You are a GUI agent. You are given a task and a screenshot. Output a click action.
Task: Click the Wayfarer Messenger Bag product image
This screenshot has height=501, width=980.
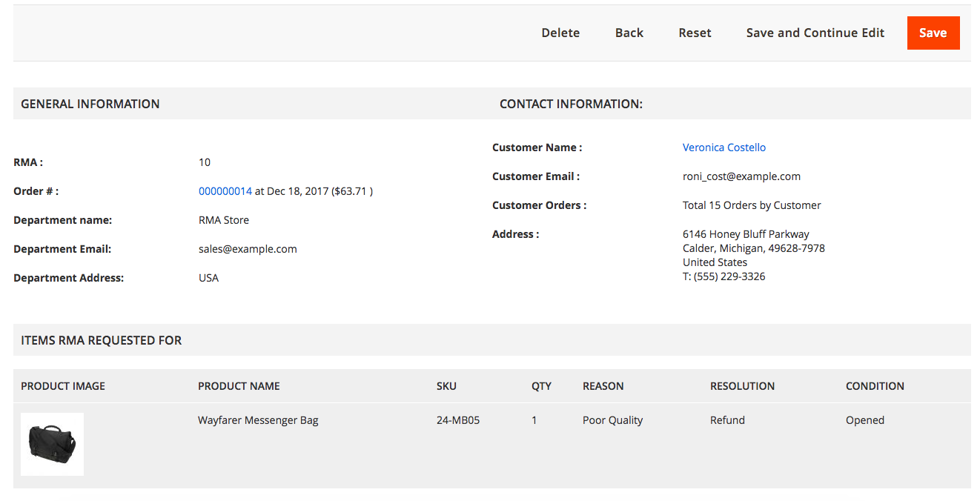coord(52,444)
